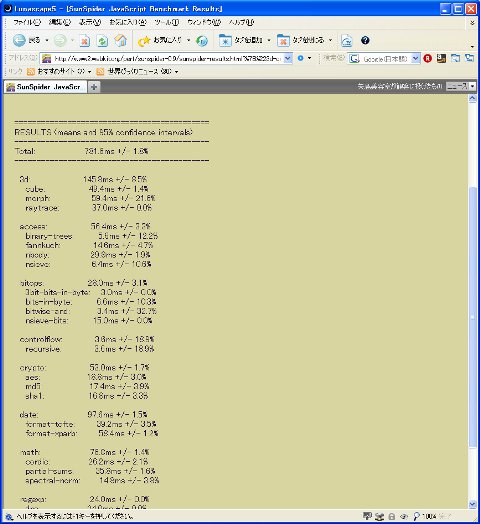Click the spectral-norm result row

[92, 481]
